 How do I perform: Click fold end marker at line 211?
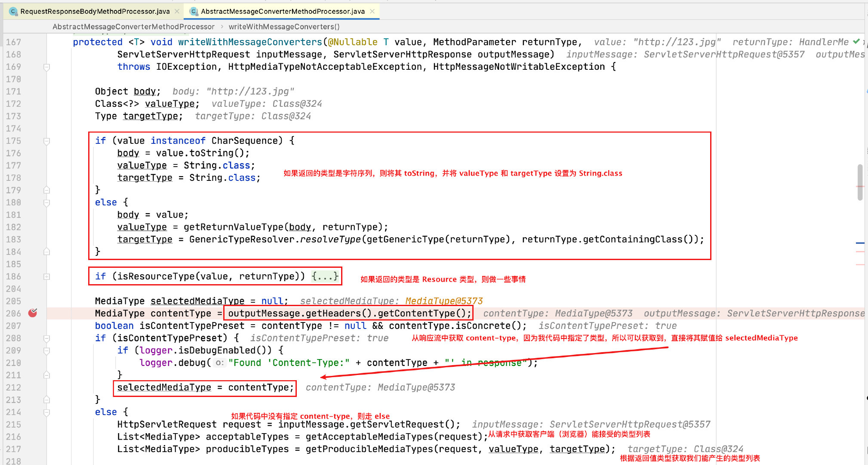coord(47,375)
